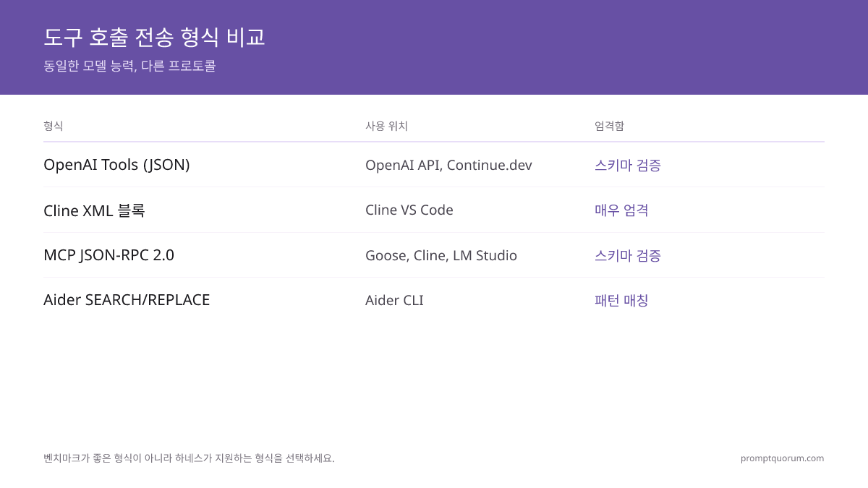
Task: Click the '매우 엄격' cell
Action: [621, 210]
